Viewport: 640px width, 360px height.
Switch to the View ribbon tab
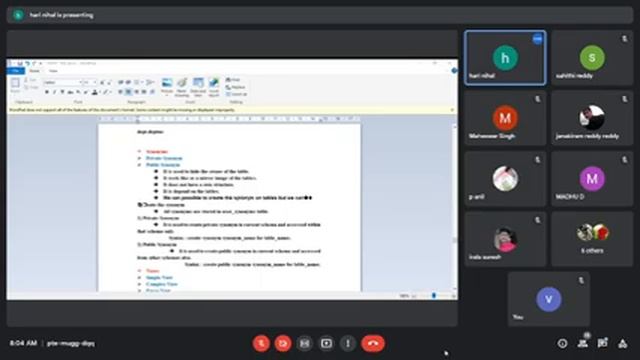[x=53, y=71]
